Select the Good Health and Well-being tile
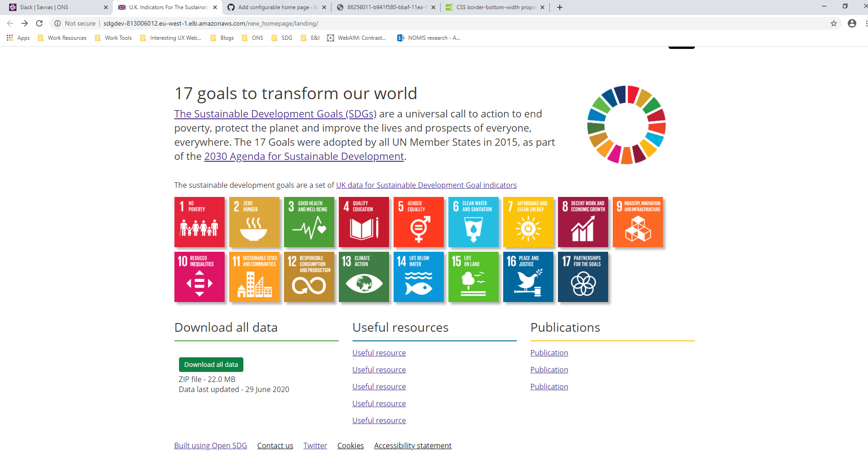This screenshot has width=868, height=456. [x=309, y=222]
